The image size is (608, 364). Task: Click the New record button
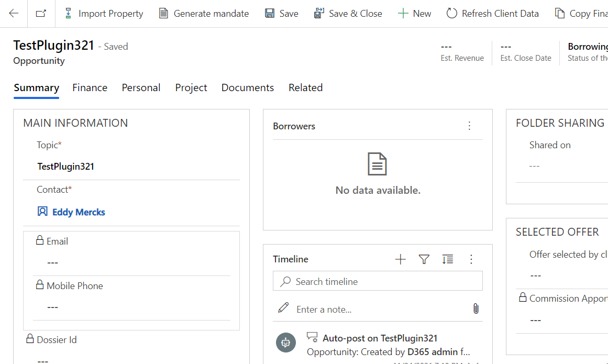click(x=414, y=14)
